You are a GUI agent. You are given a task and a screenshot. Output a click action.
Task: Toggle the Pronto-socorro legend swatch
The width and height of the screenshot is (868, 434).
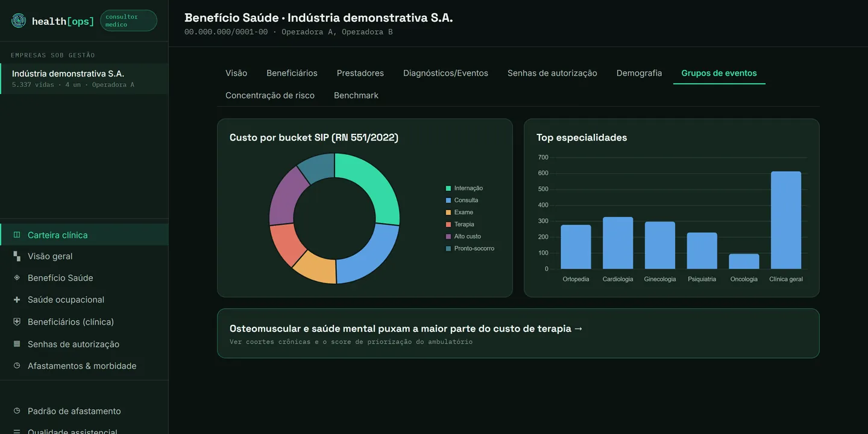(448, 248)
